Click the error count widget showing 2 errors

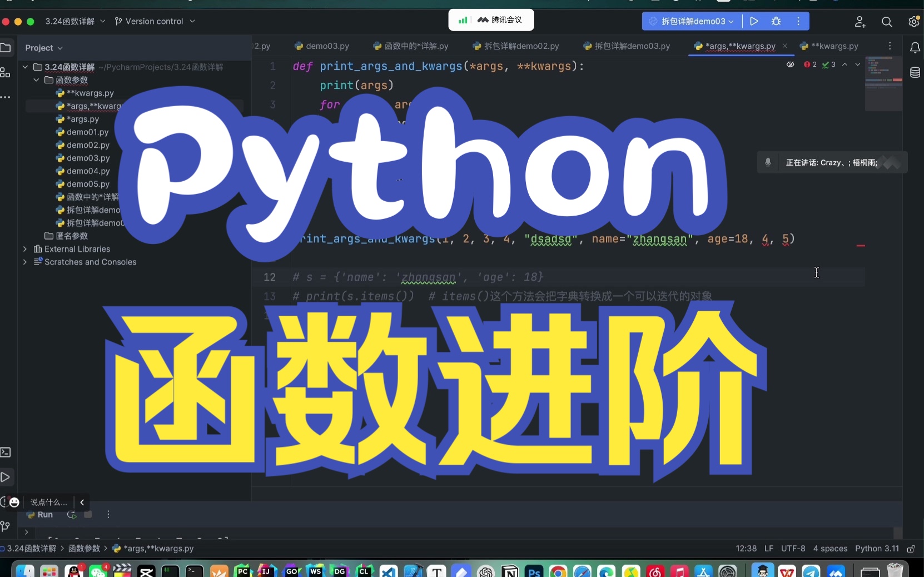(811, 64)
